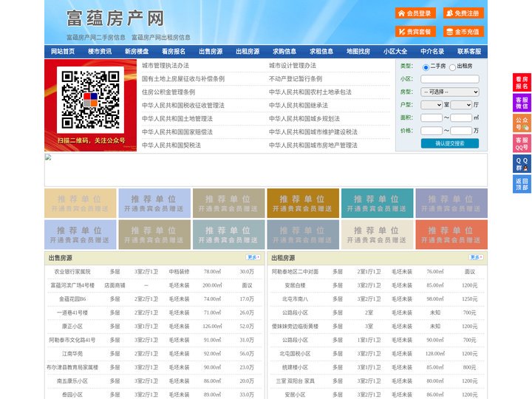Viewport: 532px width, 399px height.
Task: Click the maximum 价格 input field
Action: pos(461,131)
